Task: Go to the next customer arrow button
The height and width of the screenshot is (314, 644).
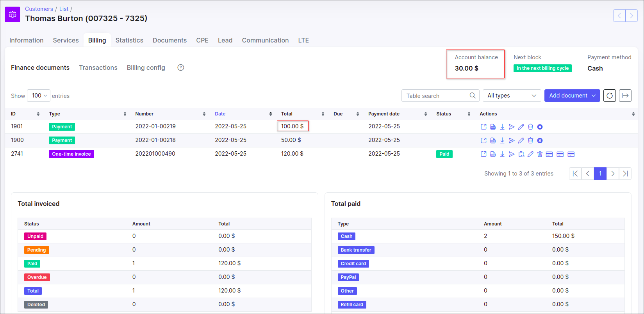Action: pos(632,16)
